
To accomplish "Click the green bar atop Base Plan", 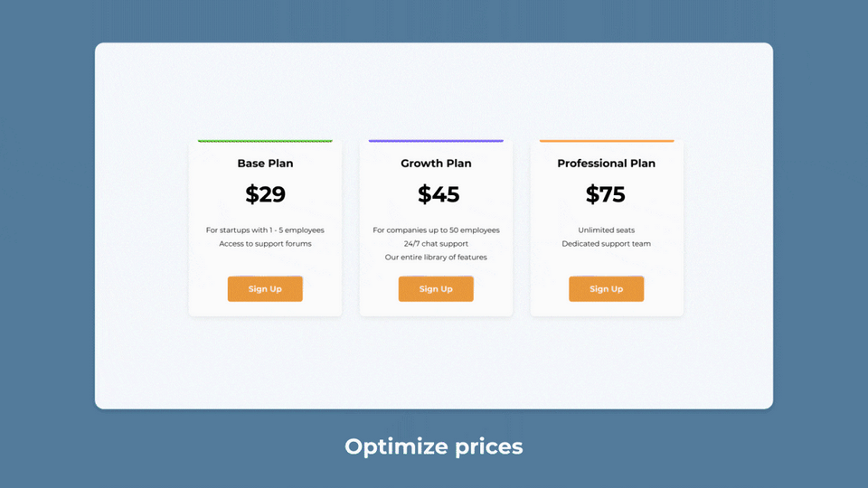I will (265, 141).
